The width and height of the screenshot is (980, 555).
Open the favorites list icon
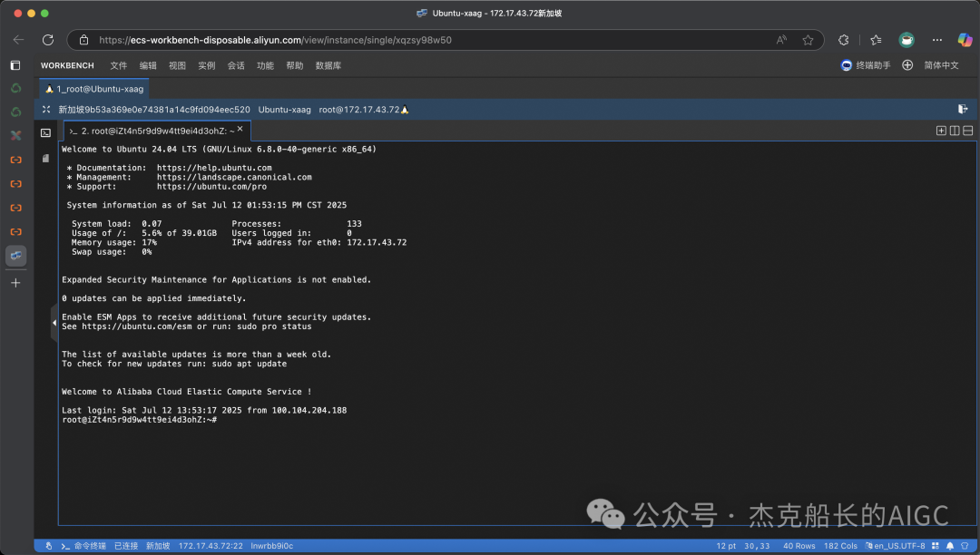pos(876,40)
